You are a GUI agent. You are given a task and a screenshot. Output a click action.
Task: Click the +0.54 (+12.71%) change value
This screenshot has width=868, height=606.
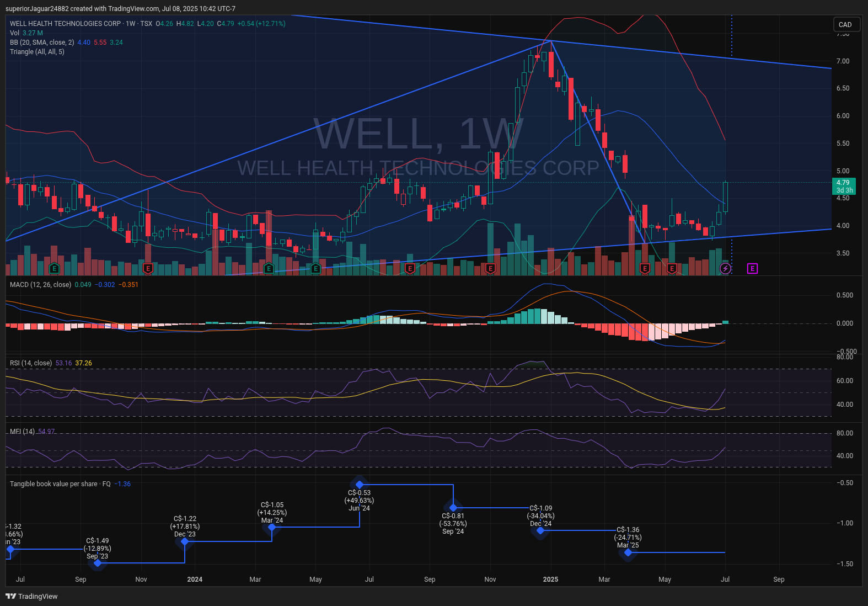261,24
